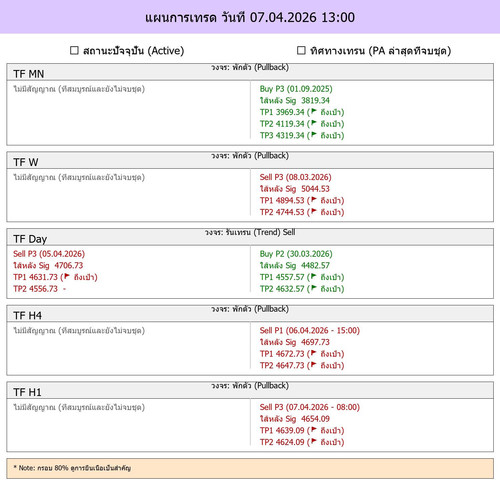Click the green flag beside TP2 4632.57
The image size is (500, 485).
point(314,288)
